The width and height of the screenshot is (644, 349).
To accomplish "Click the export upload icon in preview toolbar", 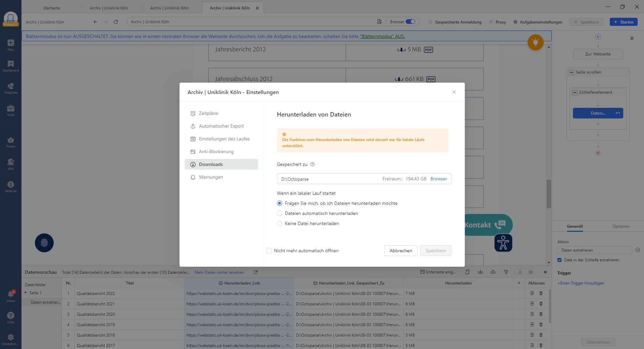I will [x=493, y=272].
